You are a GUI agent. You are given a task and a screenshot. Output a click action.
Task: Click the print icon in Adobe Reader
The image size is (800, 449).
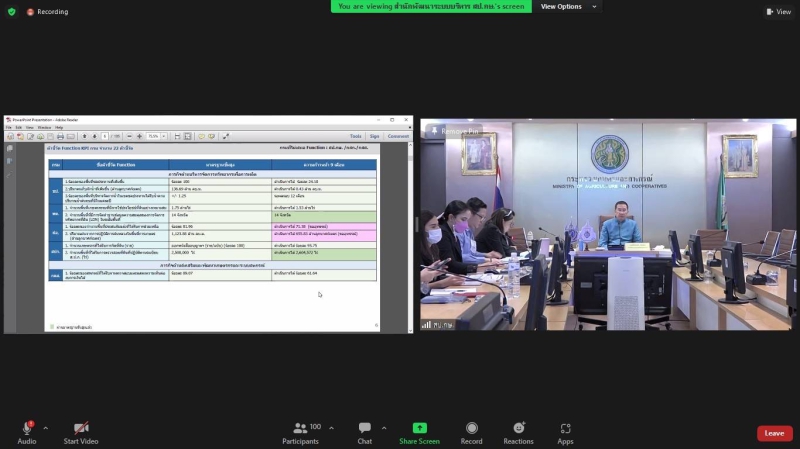click(59, 136)
